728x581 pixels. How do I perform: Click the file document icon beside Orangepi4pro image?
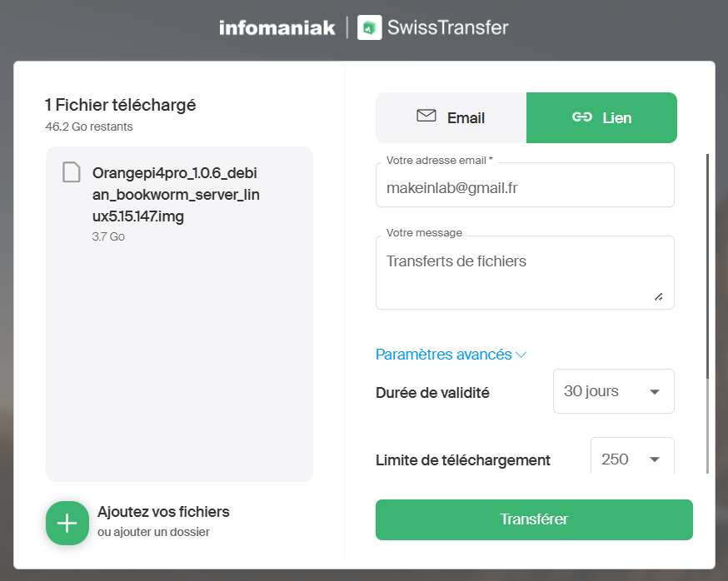(72, 172)
